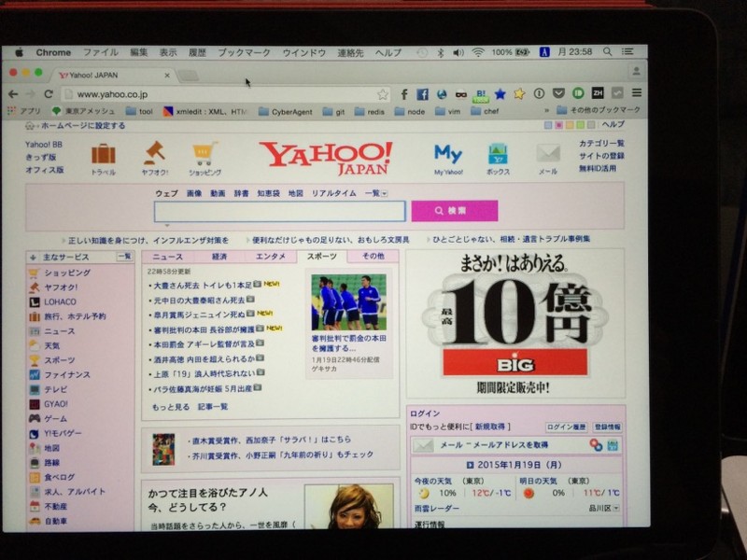The width and height of the screenshot is (747, 560).
Task: Switch to the ニュース news tab
Action: (168, 257)
